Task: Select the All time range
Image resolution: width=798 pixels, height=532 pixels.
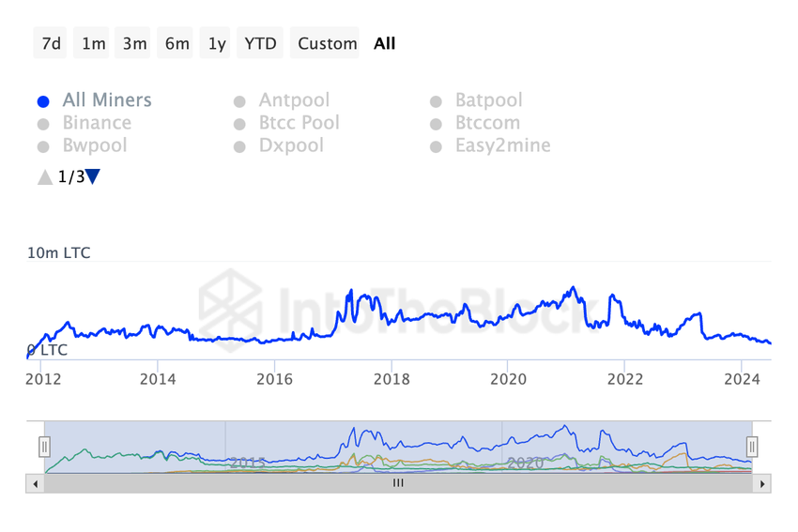Action: pyautogui.click(x=385, y=43)
